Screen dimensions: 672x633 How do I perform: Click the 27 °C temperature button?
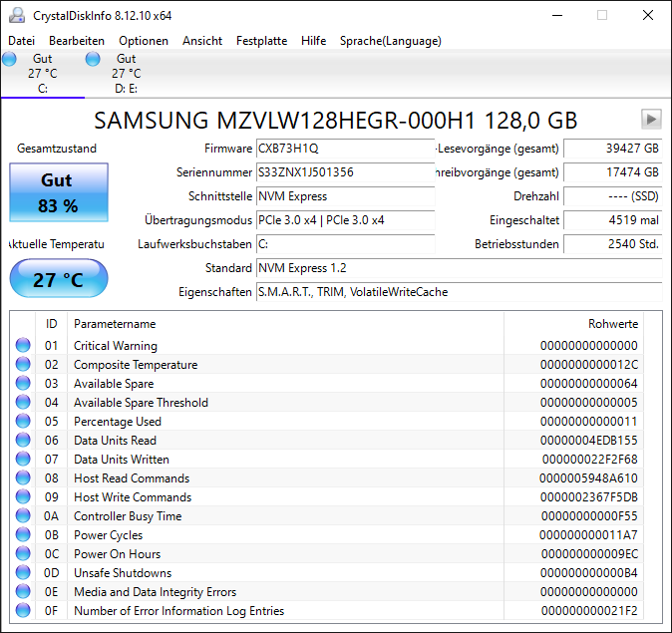[59, 278]
